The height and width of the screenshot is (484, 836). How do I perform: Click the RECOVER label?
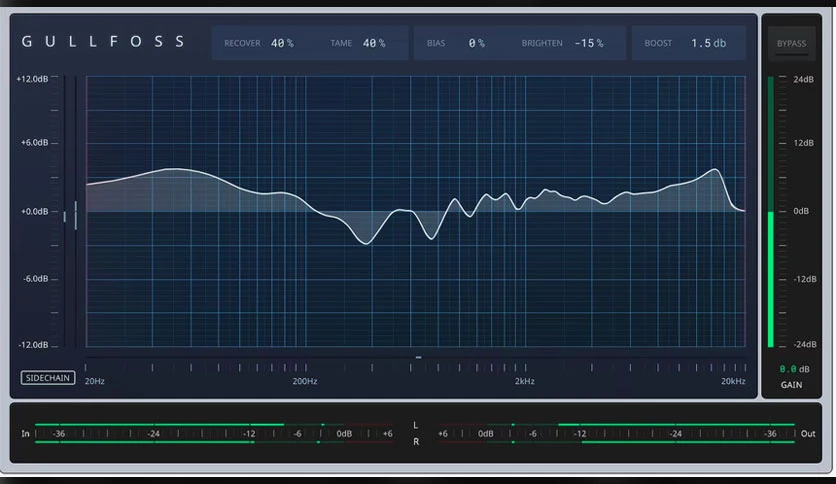[242, 43]
